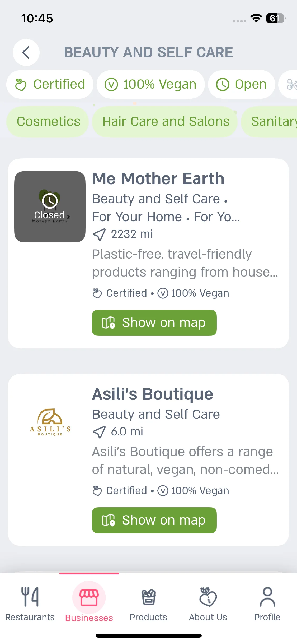The width and height of the screenshot is (297, 644).
Task: Open Asili's Boutique listing title
Action: (153, 394)
